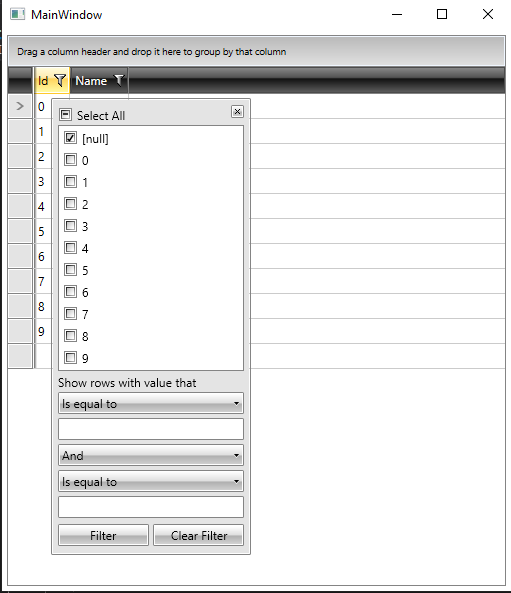This screenshot has width=511, height=593.
Task: Open the Id column filter funnel icon
Action: pos(60,80)
